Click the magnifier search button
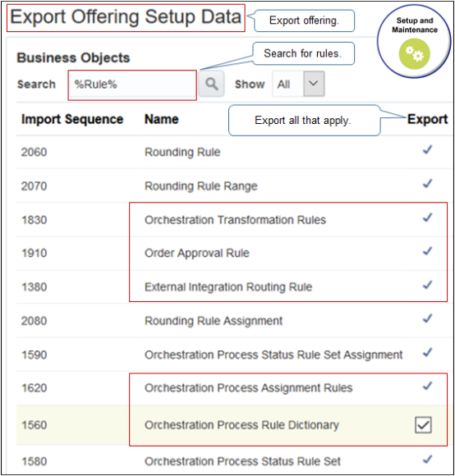Image resolution: width=455 pixels, height=476 pixels. click(211, 84)
